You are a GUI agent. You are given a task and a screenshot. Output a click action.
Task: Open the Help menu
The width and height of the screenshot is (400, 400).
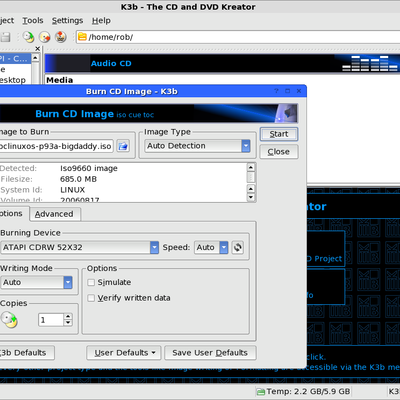(x=101, y=21)
